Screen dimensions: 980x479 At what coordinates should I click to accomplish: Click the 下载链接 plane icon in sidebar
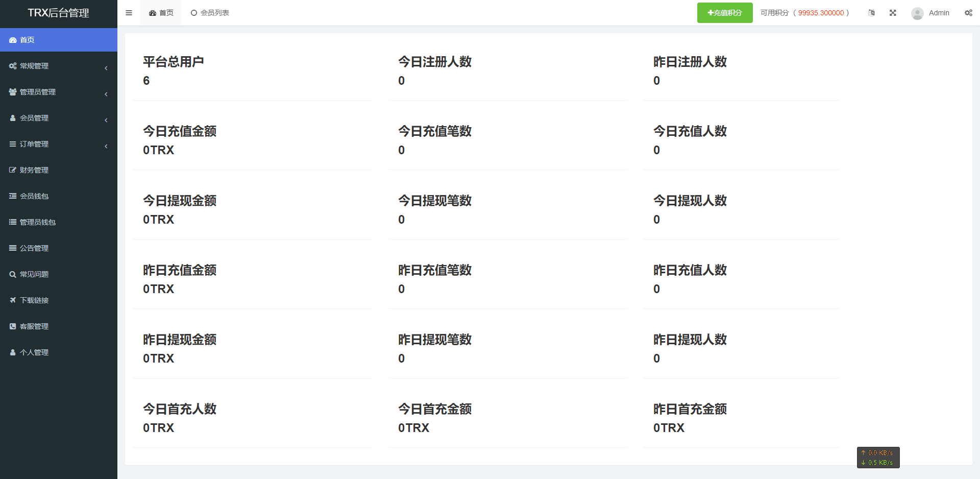pos(13,300)
